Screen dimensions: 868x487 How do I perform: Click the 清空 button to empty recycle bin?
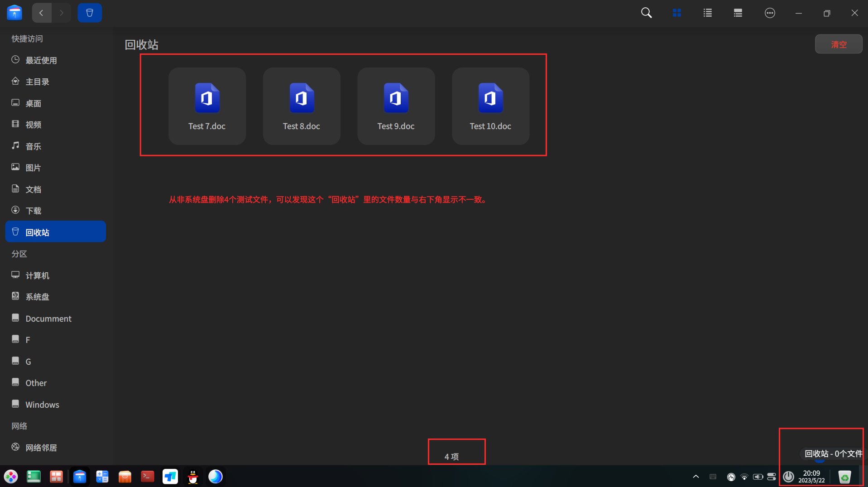click(839, 44)
